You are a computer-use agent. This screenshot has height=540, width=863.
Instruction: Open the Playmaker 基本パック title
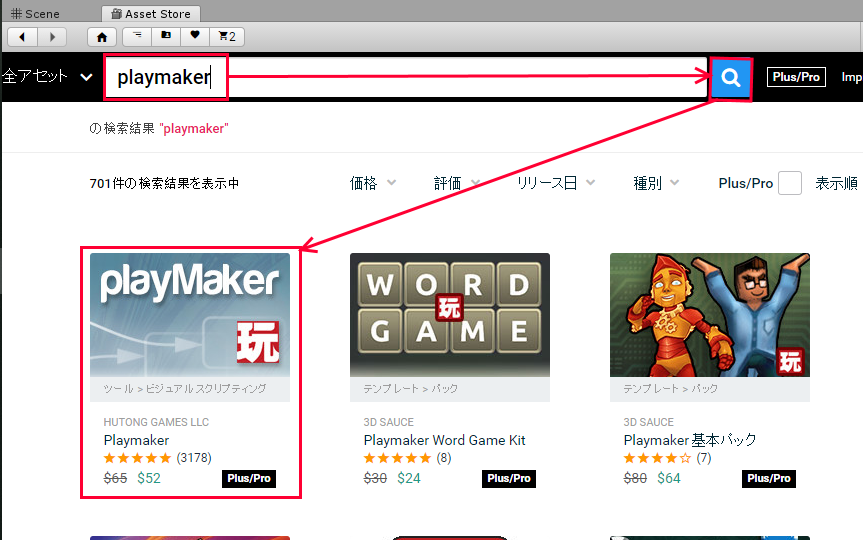pyautogui.click(x=690, y=440)
